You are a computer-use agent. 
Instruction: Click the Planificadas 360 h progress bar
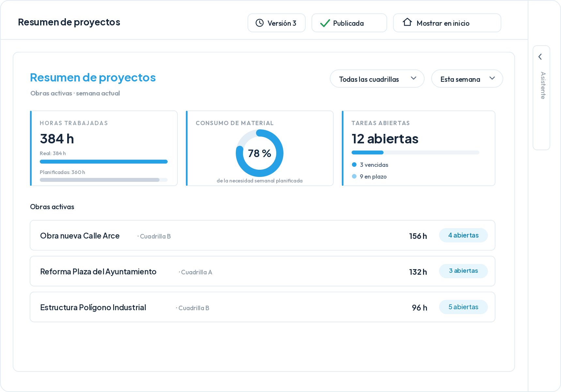click(x=104, y=180)
